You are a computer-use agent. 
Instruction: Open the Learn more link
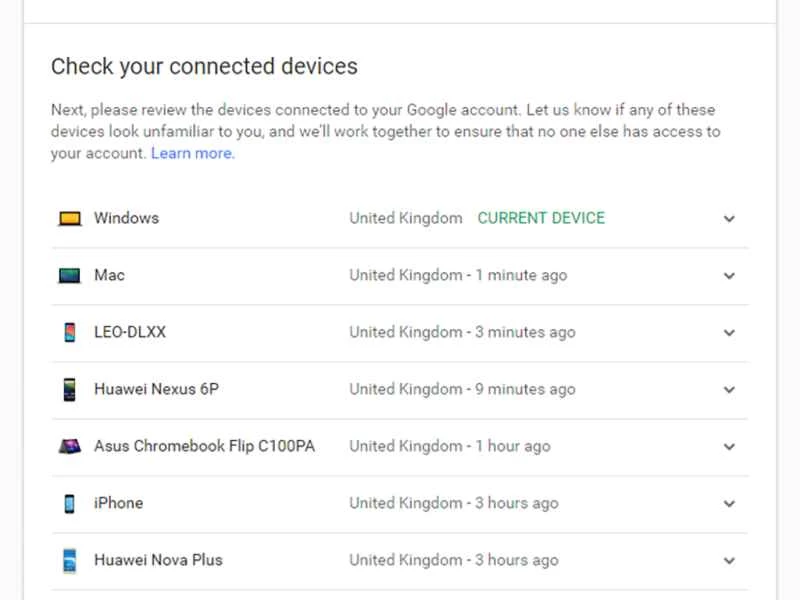tap(192, 153)
